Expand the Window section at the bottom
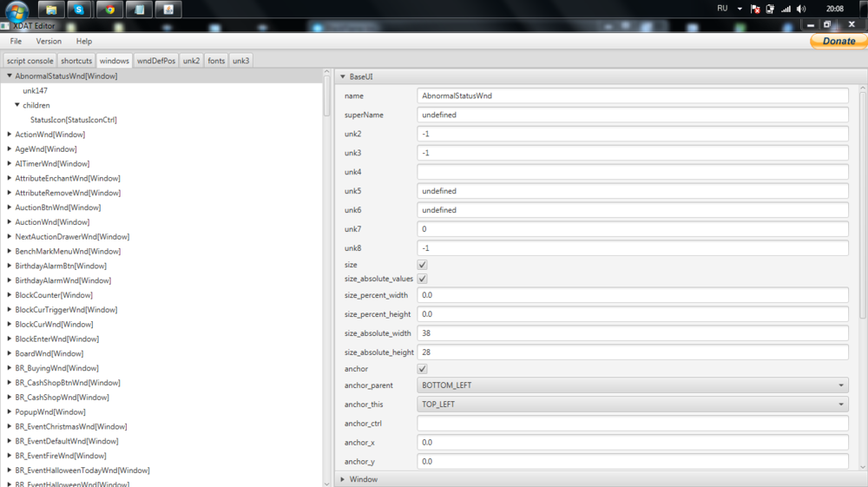Image resolution: width=868 pixels, height=487 pixels. click(343, 479)
